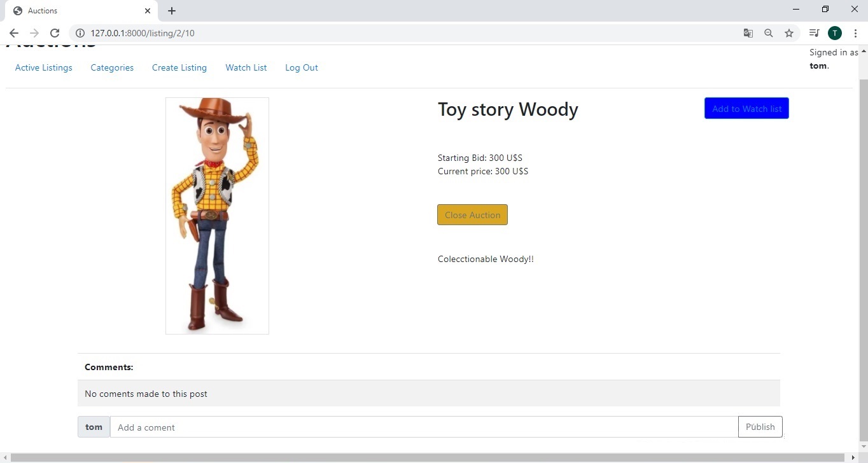Click the translate page icon

748,33
